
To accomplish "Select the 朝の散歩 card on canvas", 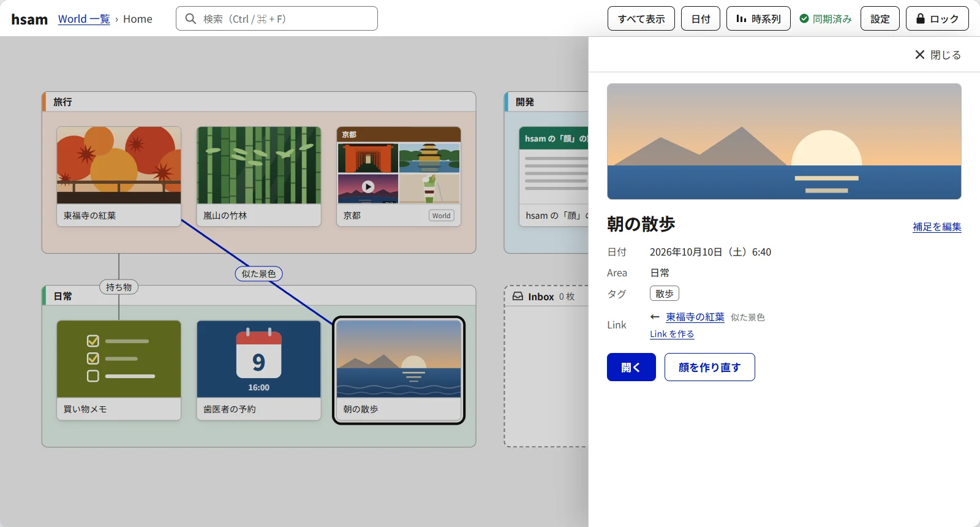I will point(399,370).
